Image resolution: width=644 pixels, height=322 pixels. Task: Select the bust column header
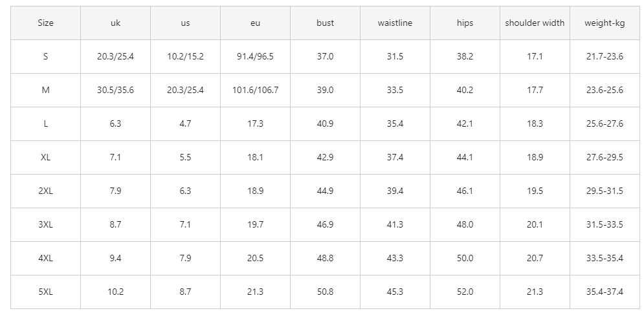(x=326, y=23)
